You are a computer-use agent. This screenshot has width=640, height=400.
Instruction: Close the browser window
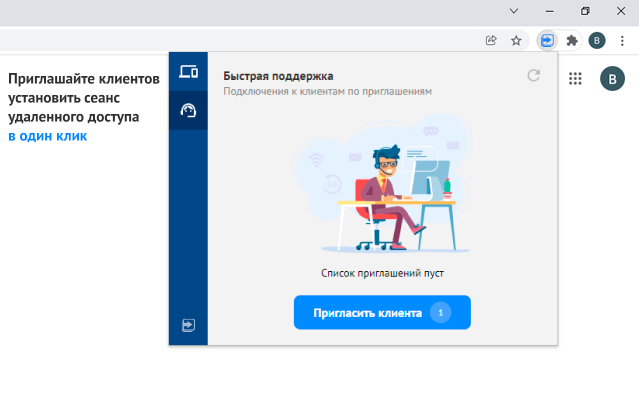621,11
